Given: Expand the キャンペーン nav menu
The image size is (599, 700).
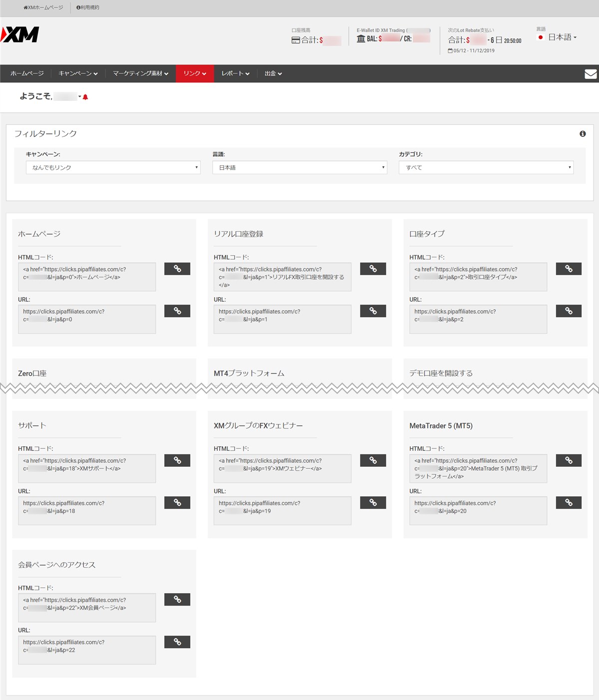Looking at the screenshot, I should click(x=78, y=73).
